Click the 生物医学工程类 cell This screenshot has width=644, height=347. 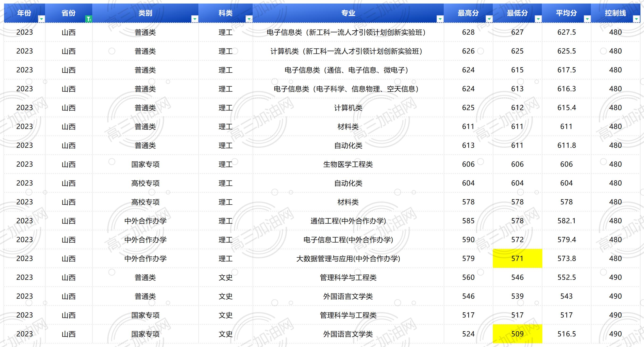pyautogui.click(x=348, y=164)
